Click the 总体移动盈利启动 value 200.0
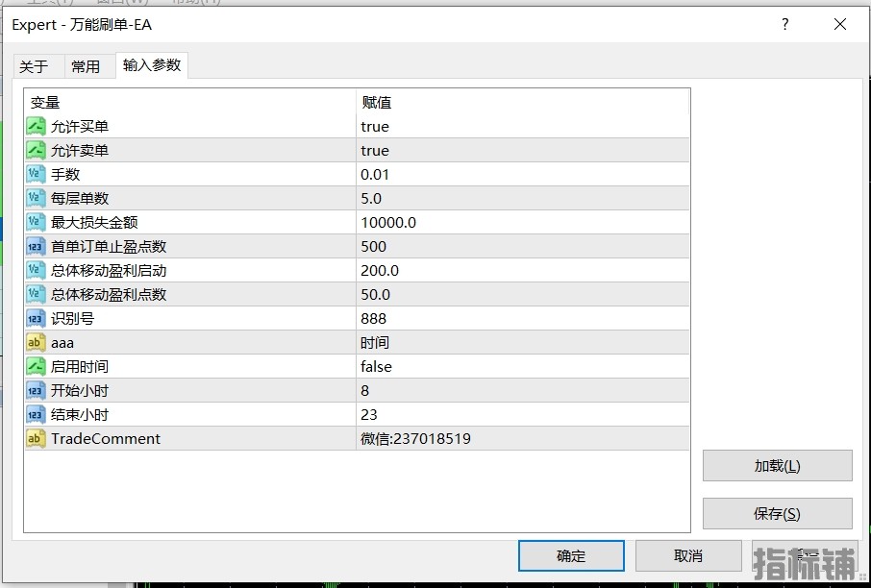This screenshot has width=871, height=588. (380, 270)
